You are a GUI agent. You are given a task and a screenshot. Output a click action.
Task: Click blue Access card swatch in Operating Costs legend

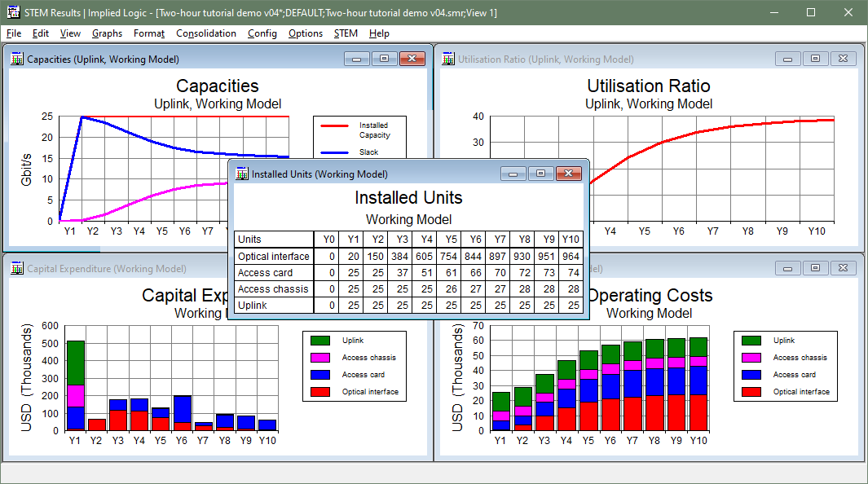click(751, 375)
